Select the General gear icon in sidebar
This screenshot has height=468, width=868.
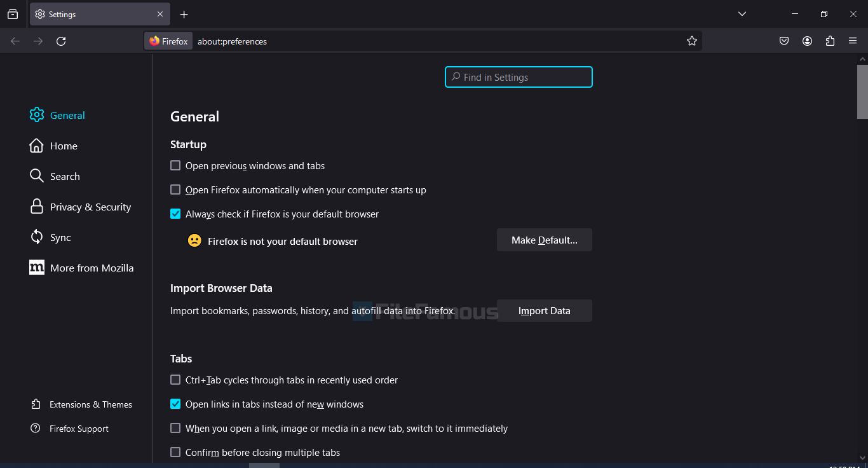(37, 115)
